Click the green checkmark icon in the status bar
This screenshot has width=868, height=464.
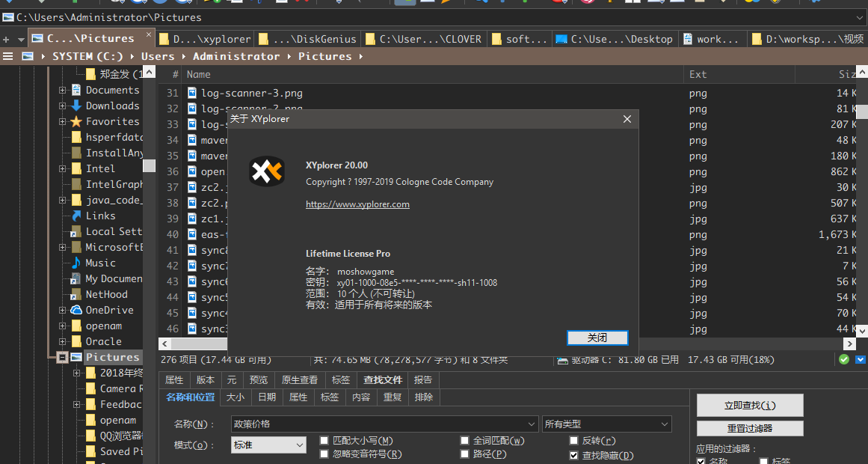click(x=843, y=359)
